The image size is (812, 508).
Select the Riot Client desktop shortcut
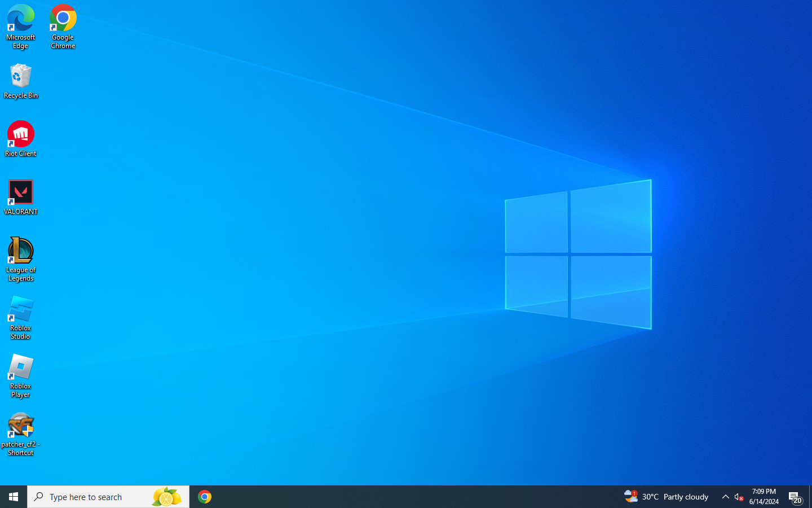click(x=21, y=139)
